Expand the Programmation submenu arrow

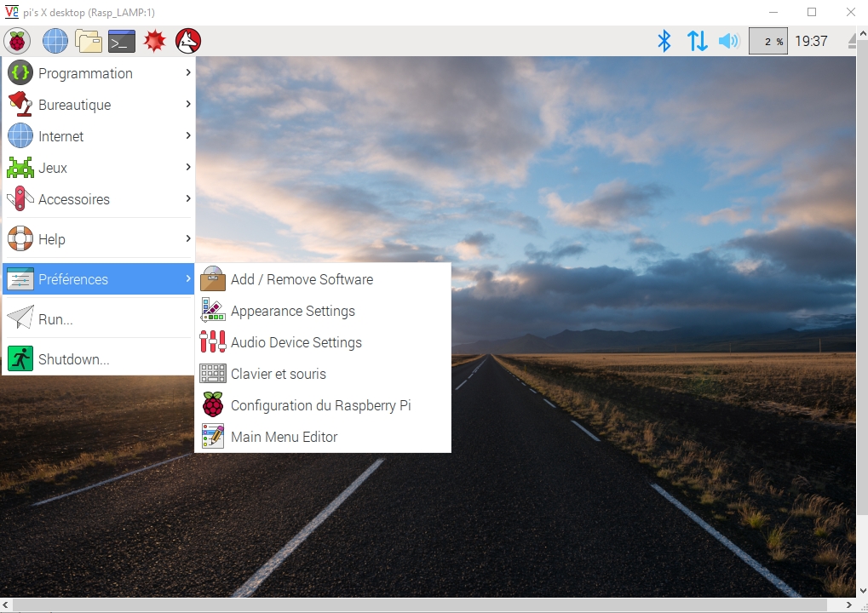tap(188, 72)
